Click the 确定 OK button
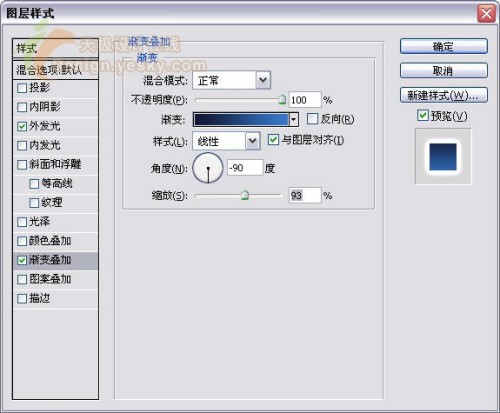Screen dimensions: 500x413 (444, 46)
